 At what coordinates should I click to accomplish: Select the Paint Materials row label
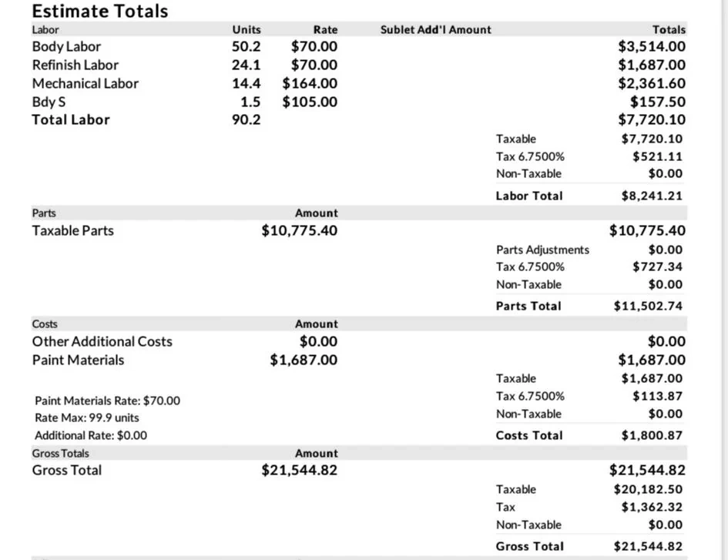pos(78,360)
